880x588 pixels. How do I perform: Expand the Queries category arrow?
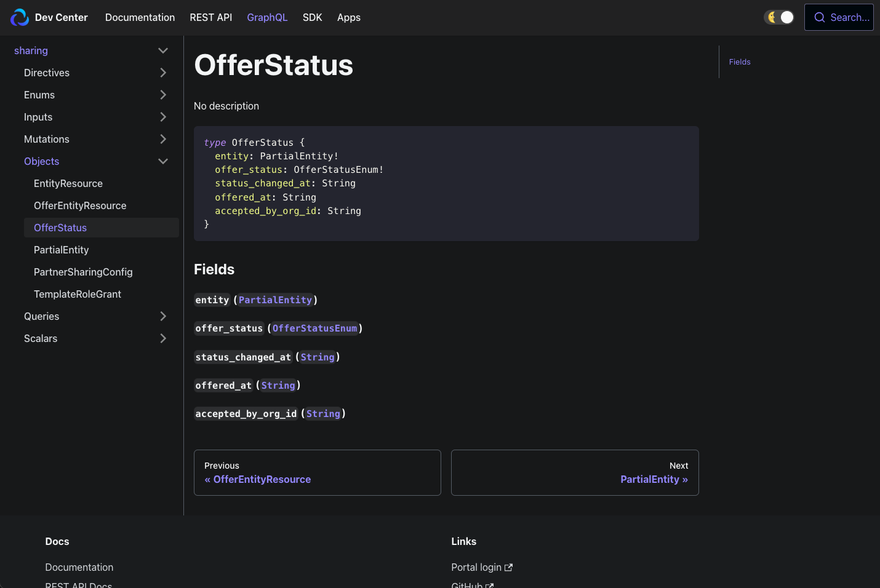click(163, 316)
